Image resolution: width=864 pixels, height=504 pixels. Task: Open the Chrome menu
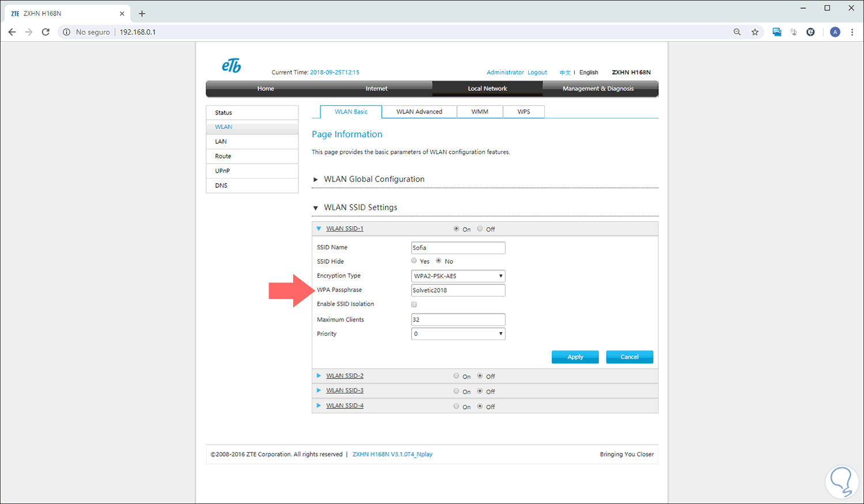(x=852, y=32)
